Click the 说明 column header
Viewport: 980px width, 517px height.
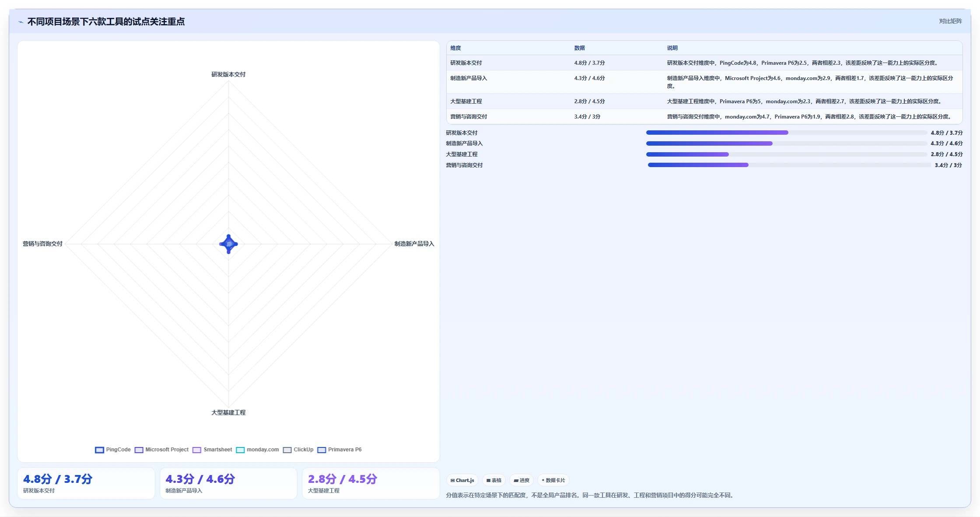(672, 48)
